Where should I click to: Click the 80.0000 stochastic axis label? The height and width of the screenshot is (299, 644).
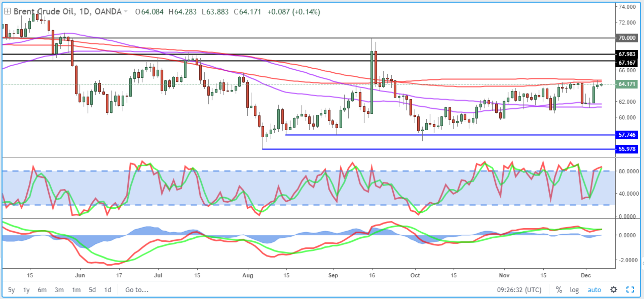tap(628, 171)
